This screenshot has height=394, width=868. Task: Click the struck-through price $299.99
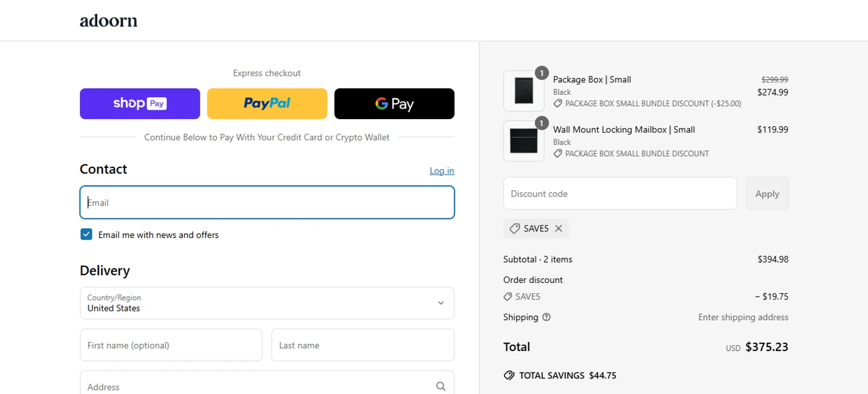[x=775, y=80]
